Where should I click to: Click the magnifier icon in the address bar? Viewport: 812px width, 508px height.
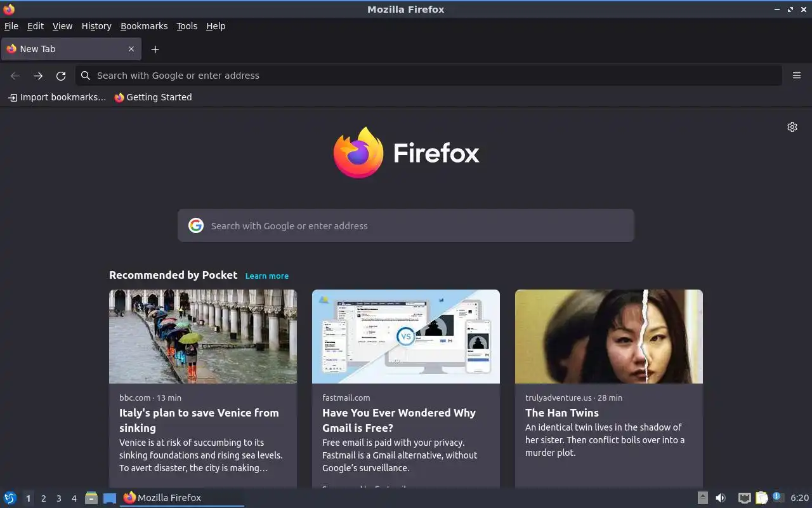pos(86,76)
